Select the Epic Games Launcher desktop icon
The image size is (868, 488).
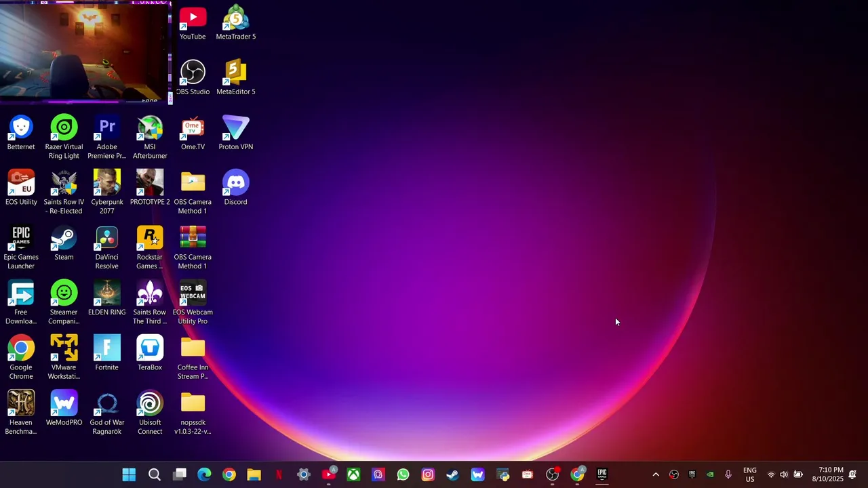[21, 247]
